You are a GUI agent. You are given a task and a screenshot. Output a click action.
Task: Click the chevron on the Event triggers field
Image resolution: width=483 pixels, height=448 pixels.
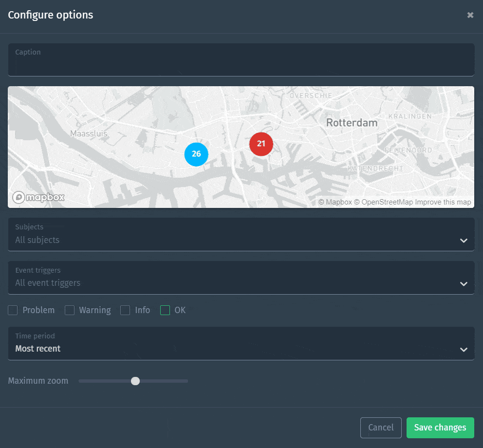[464, 283]
